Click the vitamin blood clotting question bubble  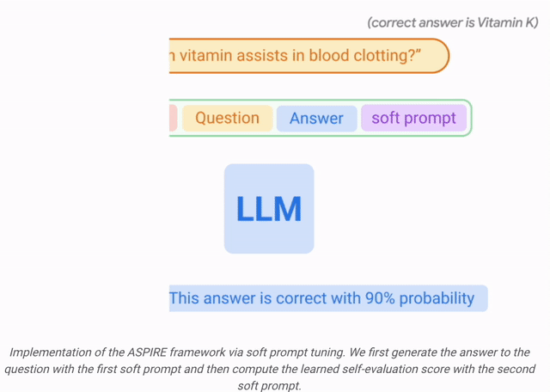click(309, 56)
